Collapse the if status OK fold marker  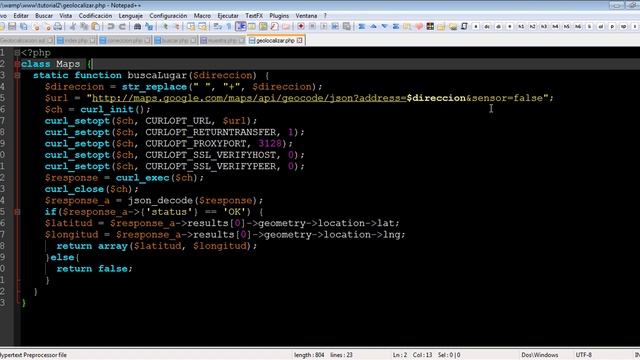[17, 212]
